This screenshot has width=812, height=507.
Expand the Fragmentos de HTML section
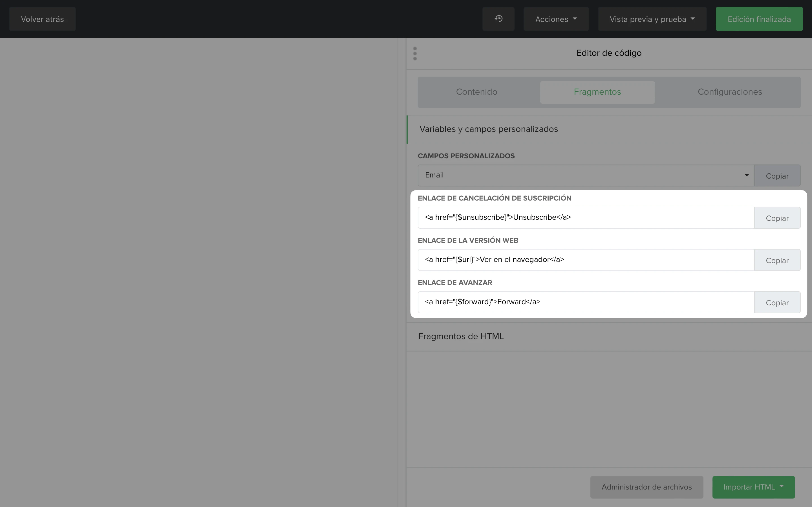[461, 336]
